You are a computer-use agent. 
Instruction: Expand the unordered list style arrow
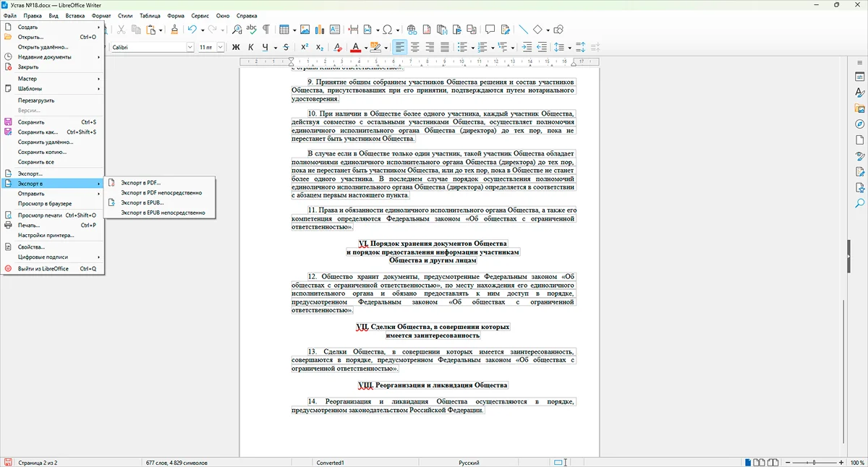pos(472,47)
